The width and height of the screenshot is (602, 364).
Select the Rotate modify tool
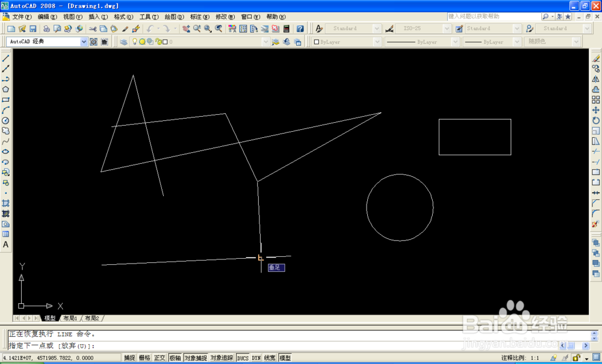coord(596,121)
